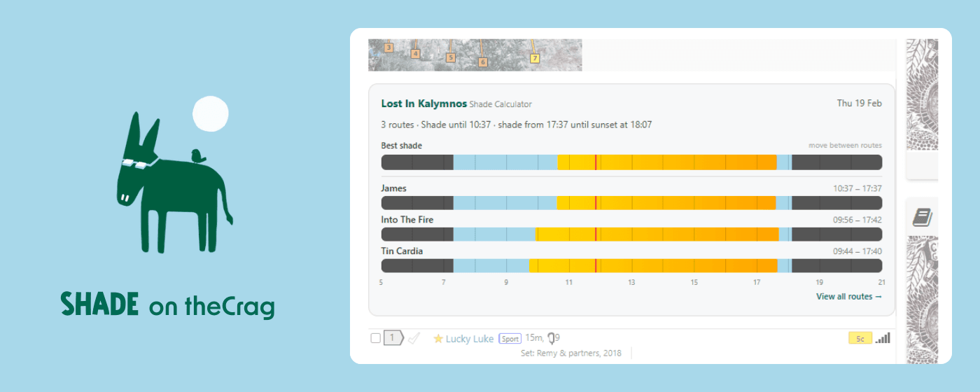Click the yellow 5c grade badge
980x392 pixels.
point(860,339)
